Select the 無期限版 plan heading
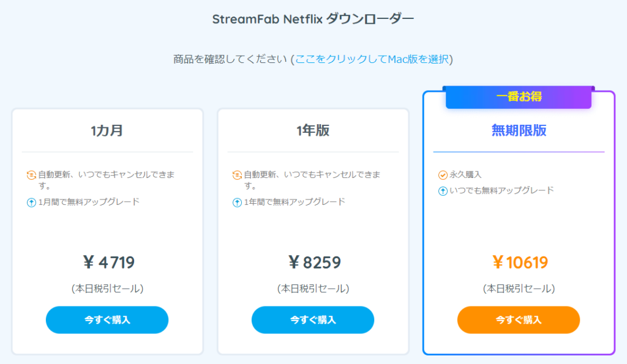This screenshot has height=364, width=627. (x=519, y=131)
